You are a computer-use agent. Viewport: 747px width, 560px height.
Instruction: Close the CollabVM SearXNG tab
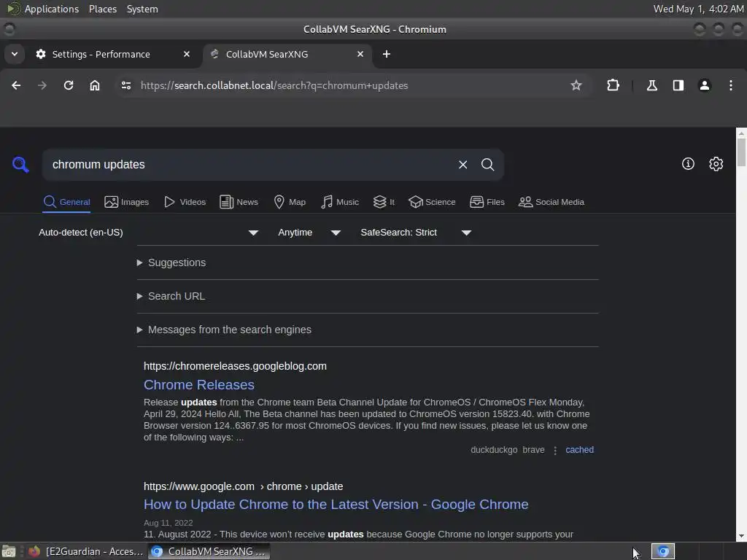pos(360,54)
